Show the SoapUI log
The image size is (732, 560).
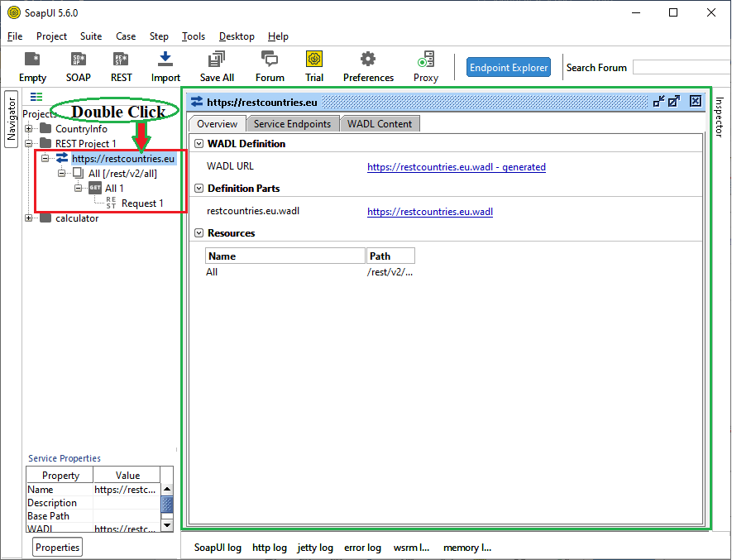click(218, 548)
